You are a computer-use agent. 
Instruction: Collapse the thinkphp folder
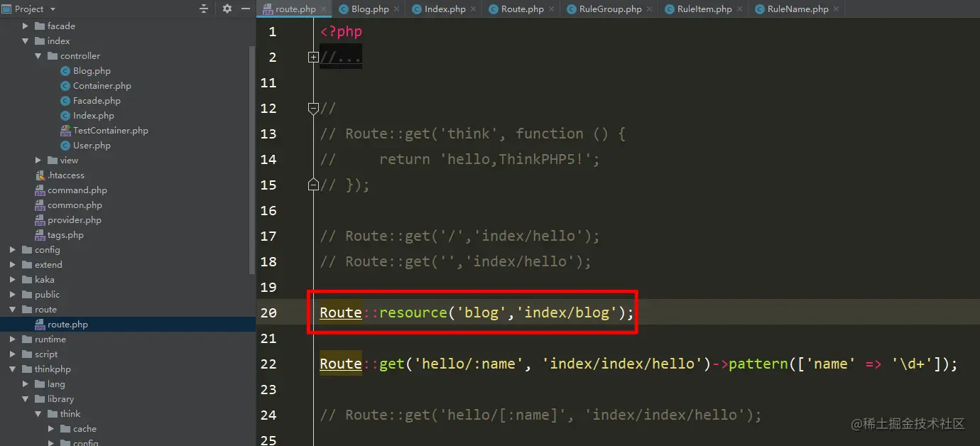pyautogui.click(x=13, y=369)
